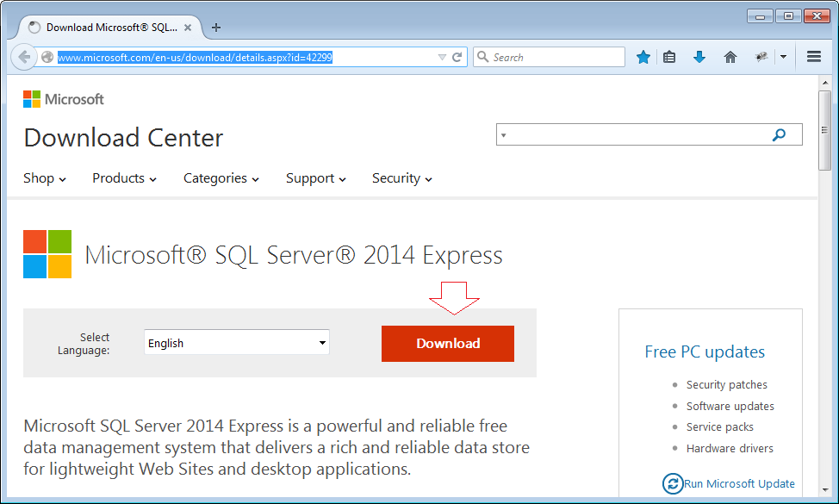This screenshot has width=839, height=504.
Task: Click Microsoft SQL Server 2014 Express title
Action: point(294,255)
